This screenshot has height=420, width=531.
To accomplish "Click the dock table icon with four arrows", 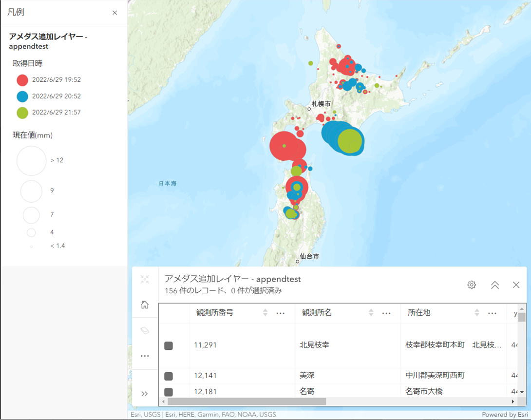I will (145, 279).
